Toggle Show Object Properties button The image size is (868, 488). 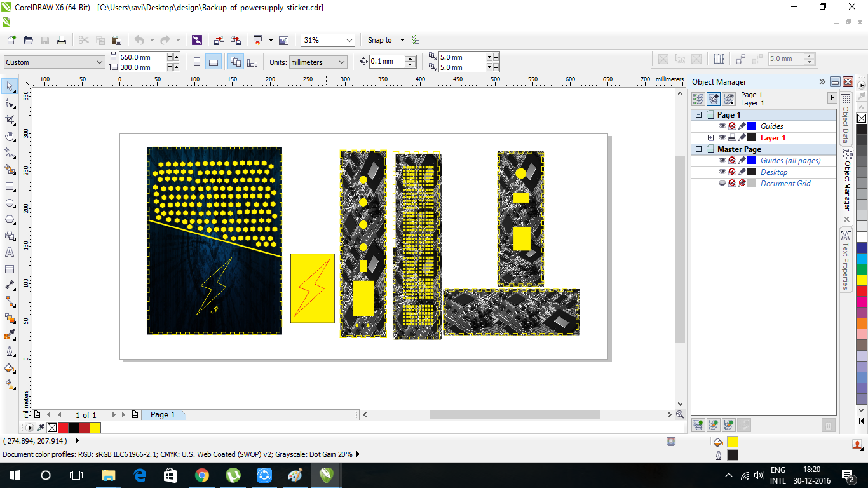pos(698,98)
